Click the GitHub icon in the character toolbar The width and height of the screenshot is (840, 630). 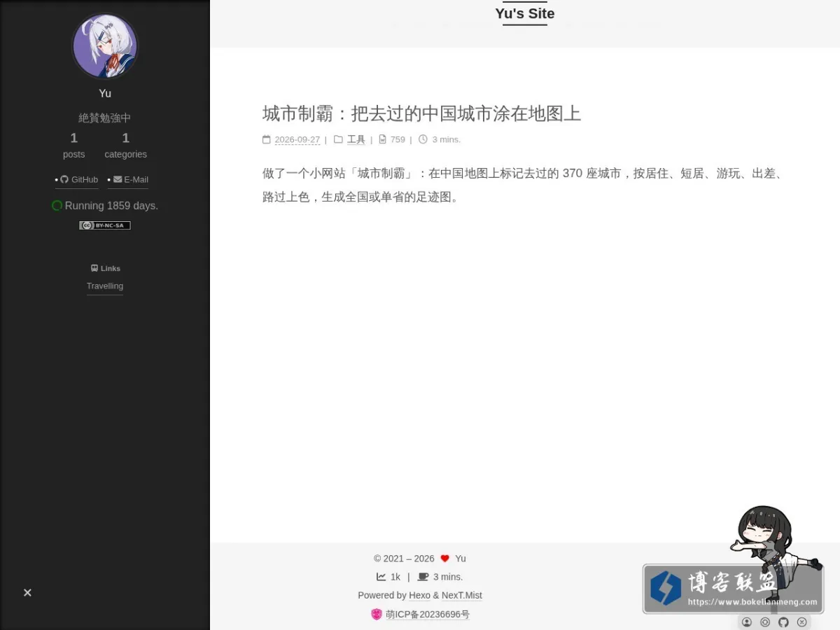(783, 622)
